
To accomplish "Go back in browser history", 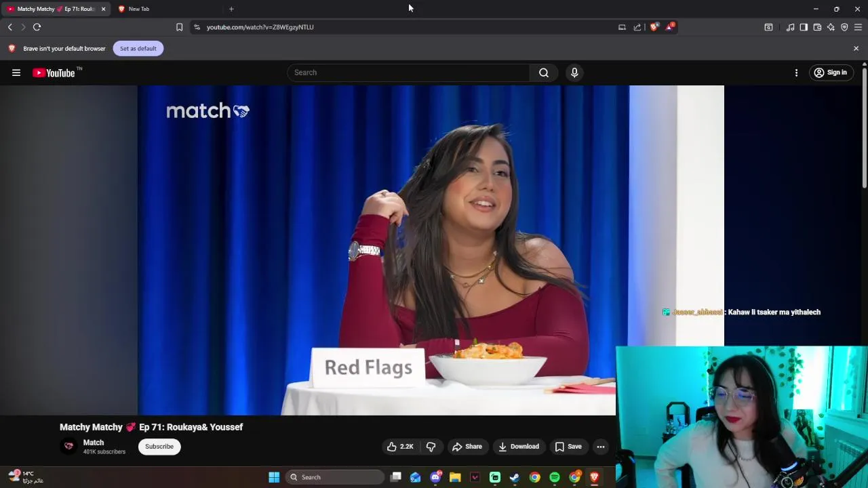I will (x=10, y=27).
